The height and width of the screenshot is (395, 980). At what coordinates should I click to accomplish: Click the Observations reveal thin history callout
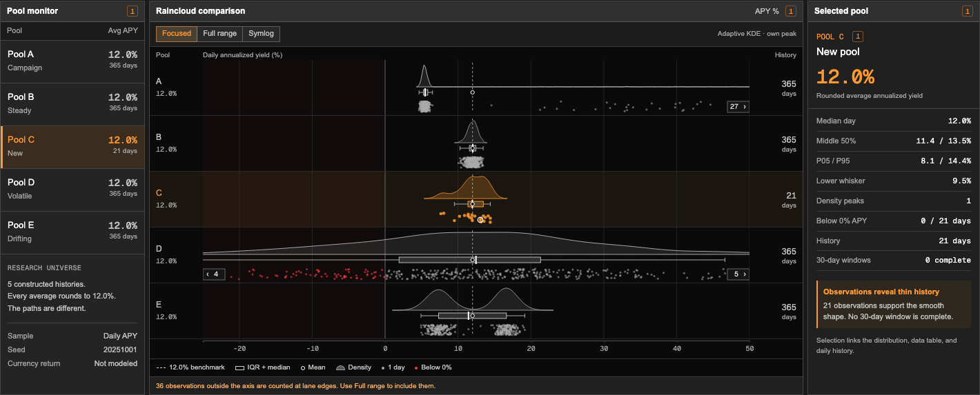tap(893, 304)
